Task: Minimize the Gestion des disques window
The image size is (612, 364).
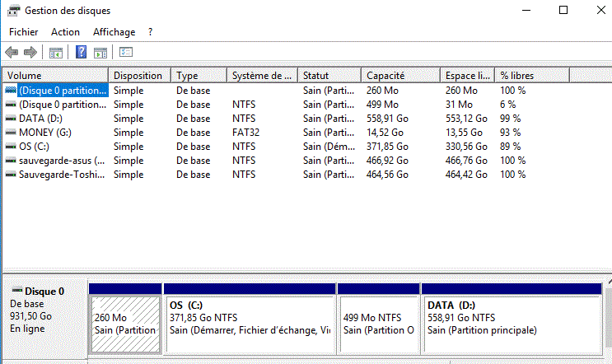Action: pyautogui.click(x=526, y=11)
